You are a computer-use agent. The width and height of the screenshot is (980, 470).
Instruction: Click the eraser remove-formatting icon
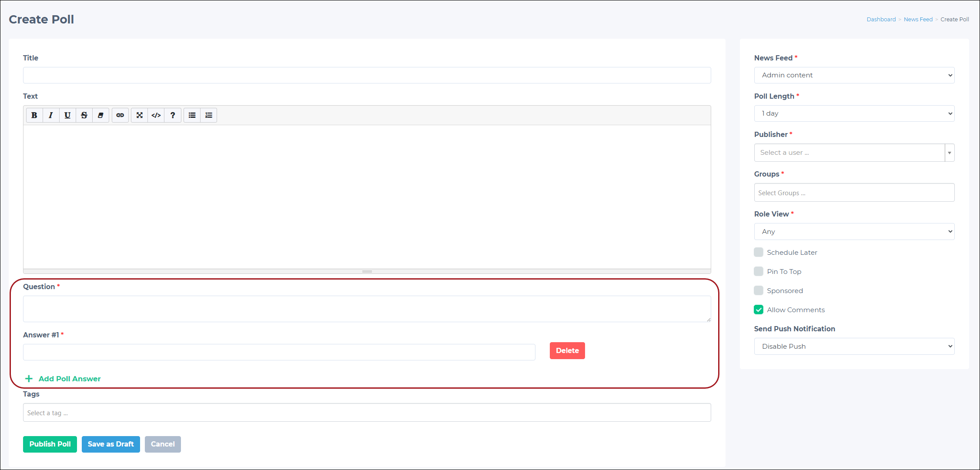pyautogui.click(x=100, y=115)
